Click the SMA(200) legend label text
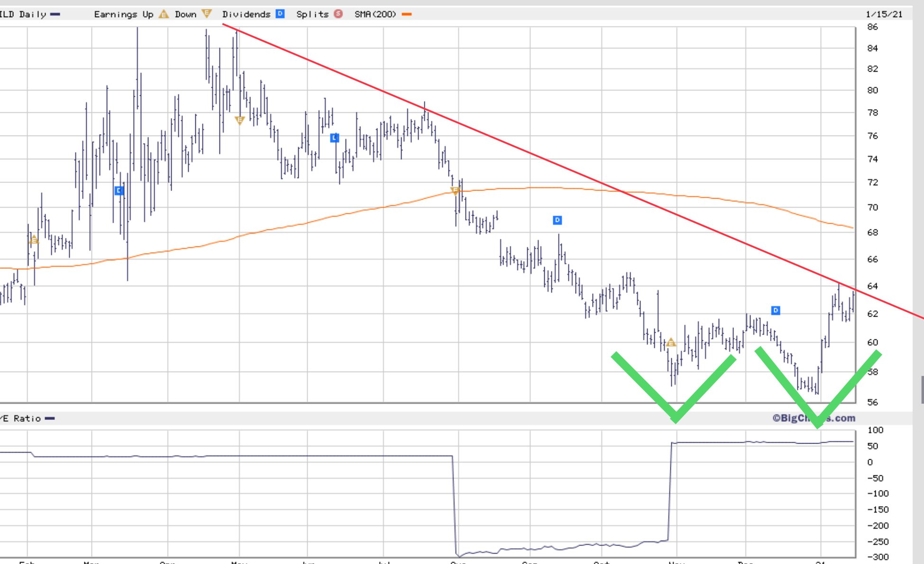The image size is (924, 564). coord(375,14)
